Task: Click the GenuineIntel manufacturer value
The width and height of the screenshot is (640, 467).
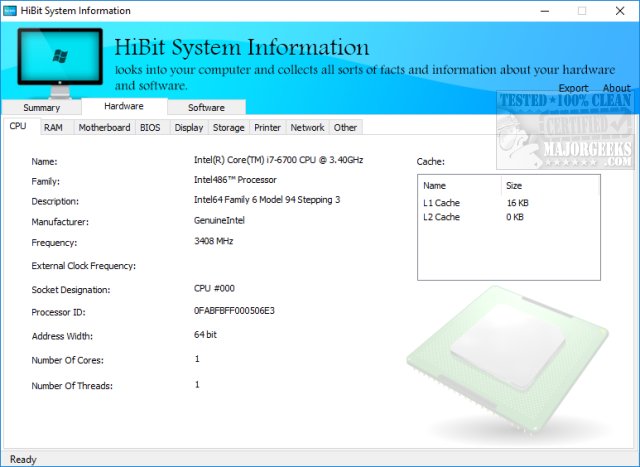Action: (219, 220)
